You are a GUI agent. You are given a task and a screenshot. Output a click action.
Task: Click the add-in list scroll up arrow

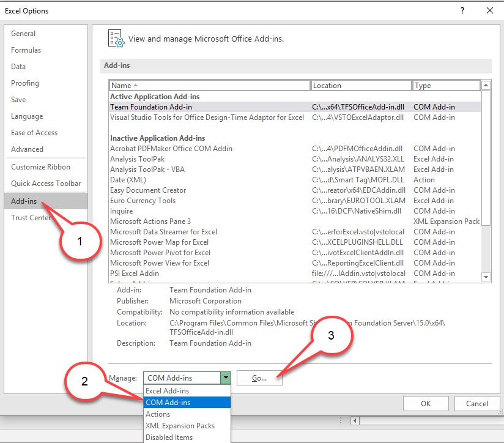[486, 85]
